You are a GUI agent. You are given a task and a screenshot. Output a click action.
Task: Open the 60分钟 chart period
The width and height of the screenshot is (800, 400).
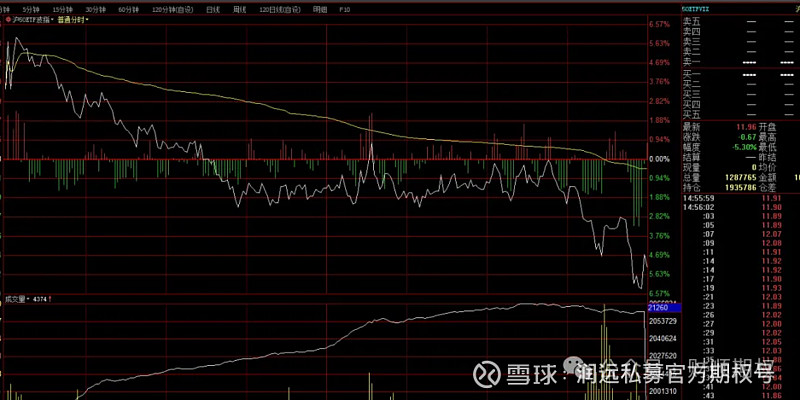[x=128, y=8]
